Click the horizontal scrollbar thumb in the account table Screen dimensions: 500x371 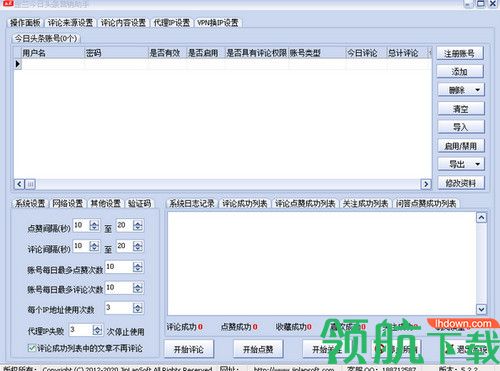(30, 184)
